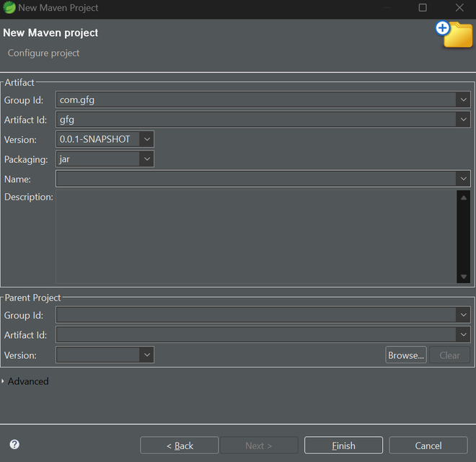Viewport: 476px width, 462px height.
Task: Open the Version 0.0.1-SNAPSHOT dropdown
Action: tap(146, 139)
